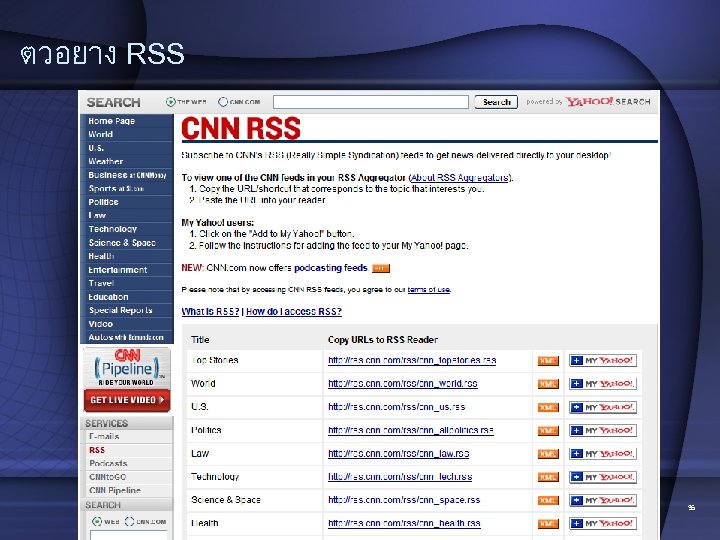Open cnn_allpolitics.rss feed URL
Image resolution: width=720 pixels, height=540 pixels.
[x=411, y=430]
